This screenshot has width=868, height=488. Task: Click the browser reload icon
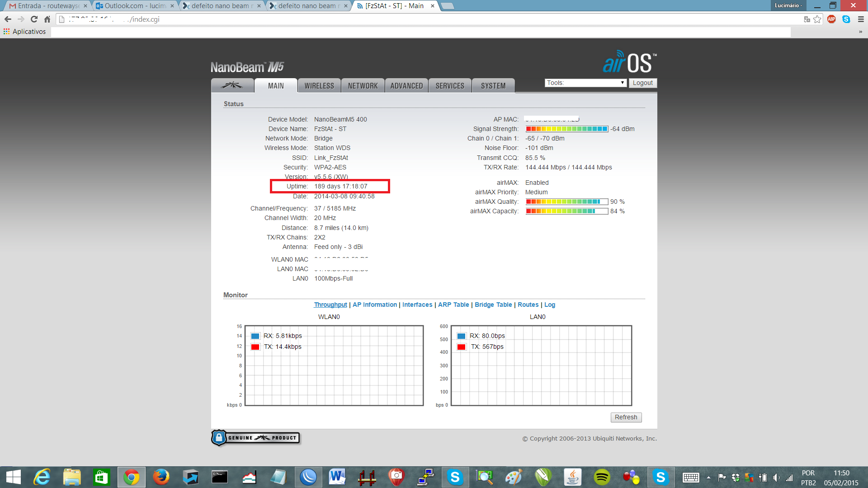[34, 19]
